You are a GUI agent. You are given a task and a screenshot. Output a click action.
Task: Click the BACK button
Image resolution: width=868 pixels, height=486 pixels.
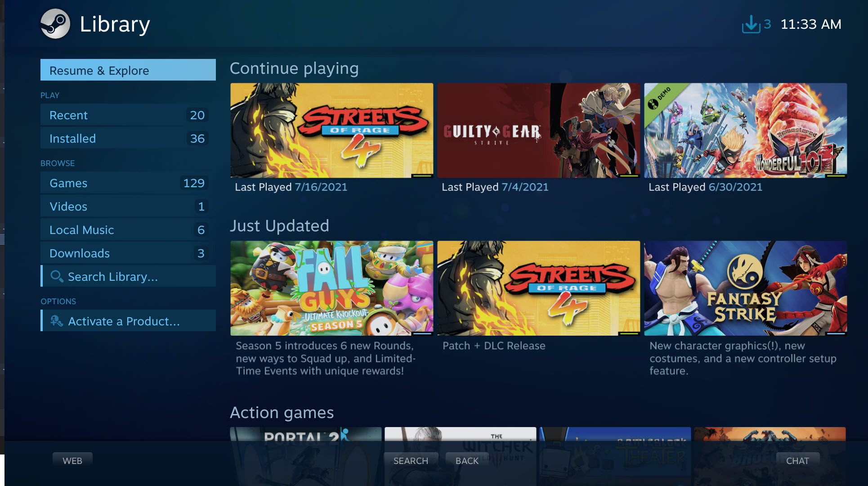(x=467, y=460)
